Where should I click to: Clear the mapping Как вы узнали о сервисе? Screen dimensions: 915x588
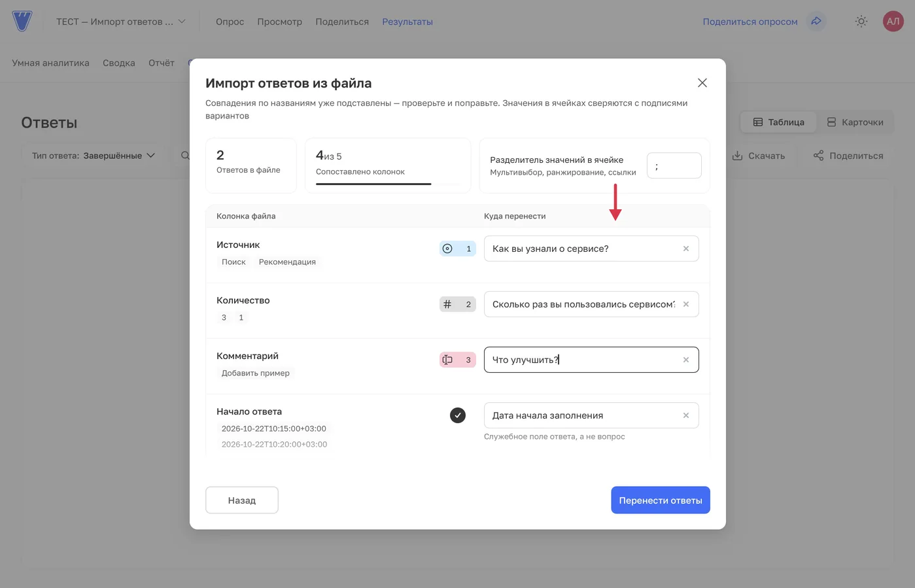(686, 249)
